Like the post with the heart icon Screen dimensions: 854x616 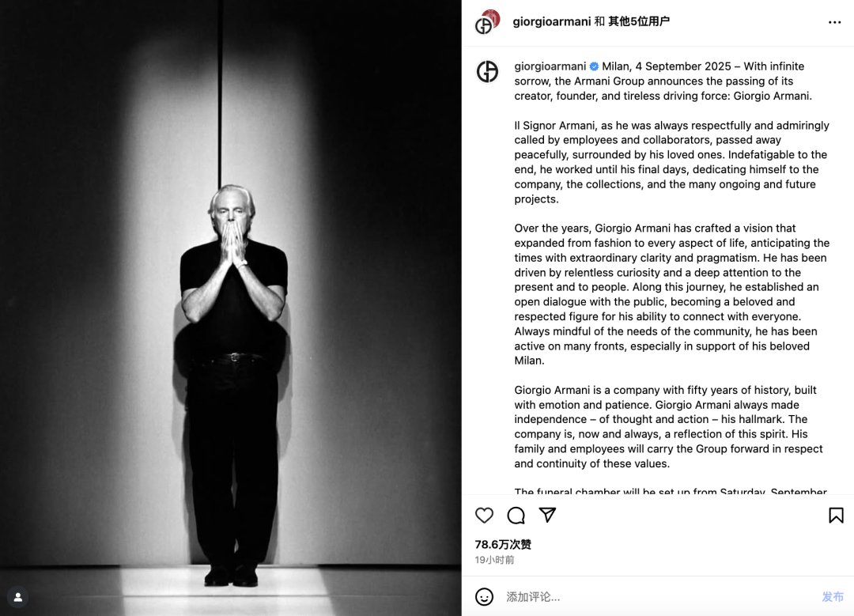[x=484, y=516]
